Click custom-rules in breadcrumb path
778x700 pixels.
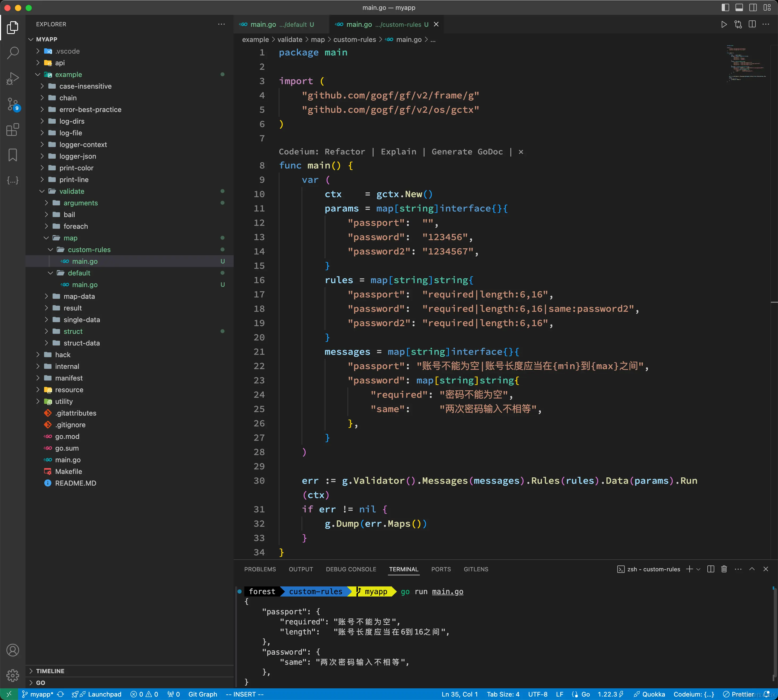click(x=354, y=40)
